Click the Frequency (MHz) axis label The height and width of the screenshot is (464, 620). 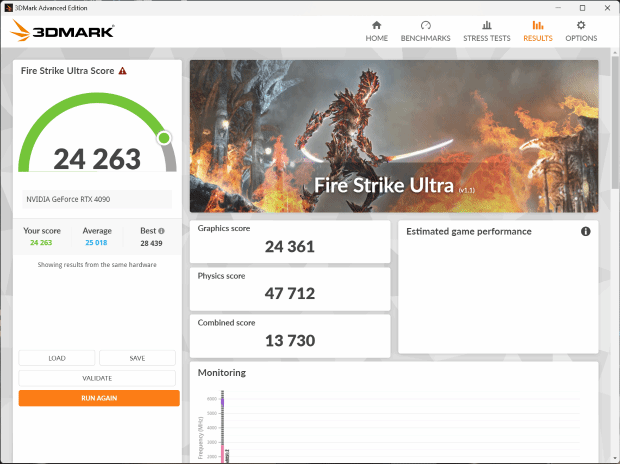(200, 437)
